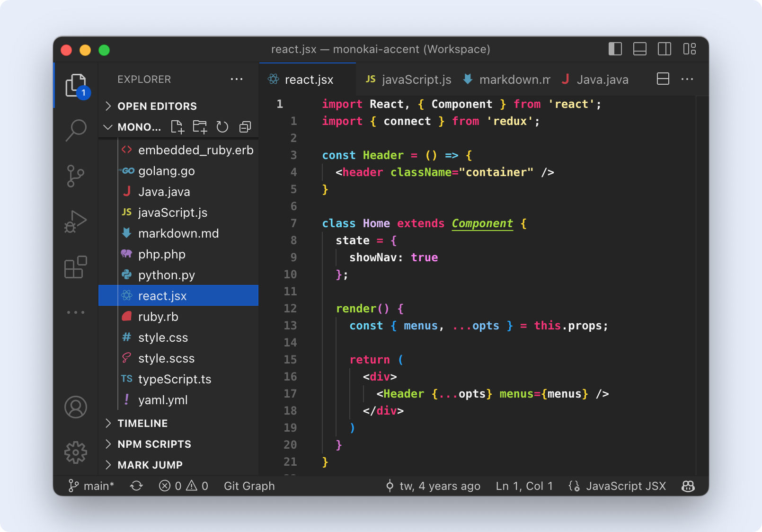Screen dimensions: 762x532
Task: Switch to the react.jsx tab
Action: [x=307, y=80]
